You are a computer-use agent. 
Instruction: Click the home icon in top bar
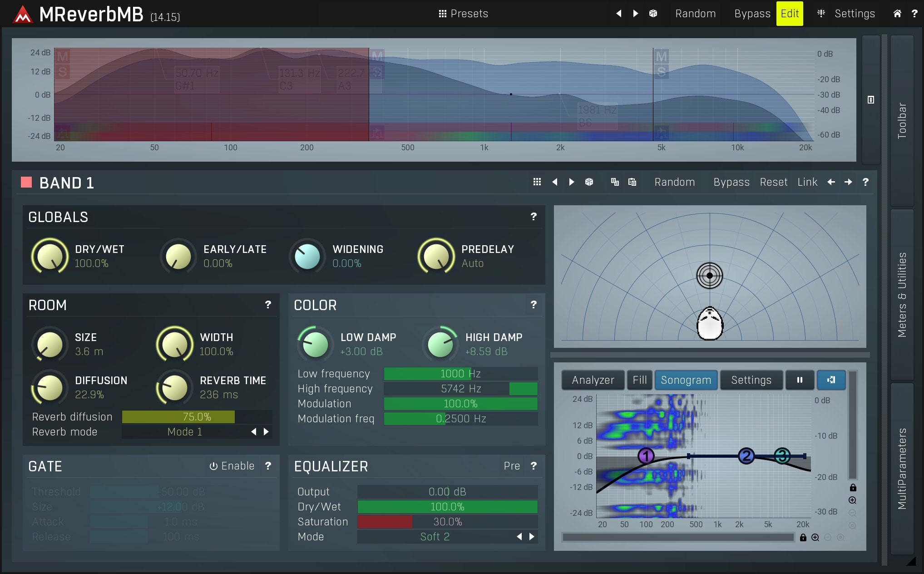tap(897, 14)
